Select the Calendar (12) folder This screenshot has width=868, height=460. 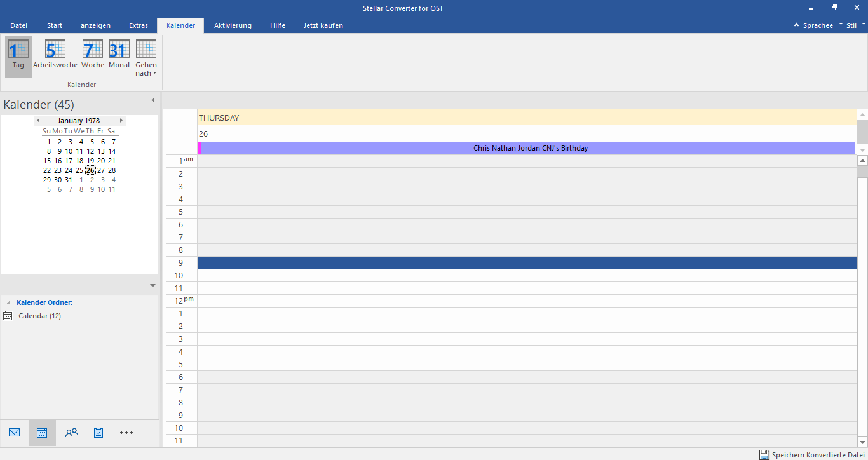(x=39, y=316)
